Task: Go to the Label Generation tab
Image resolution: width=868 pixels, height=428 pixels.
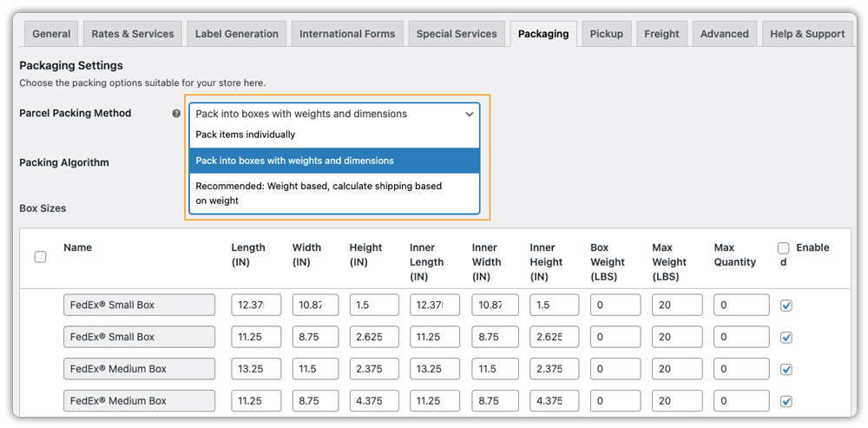Action: tap(237, 34)
